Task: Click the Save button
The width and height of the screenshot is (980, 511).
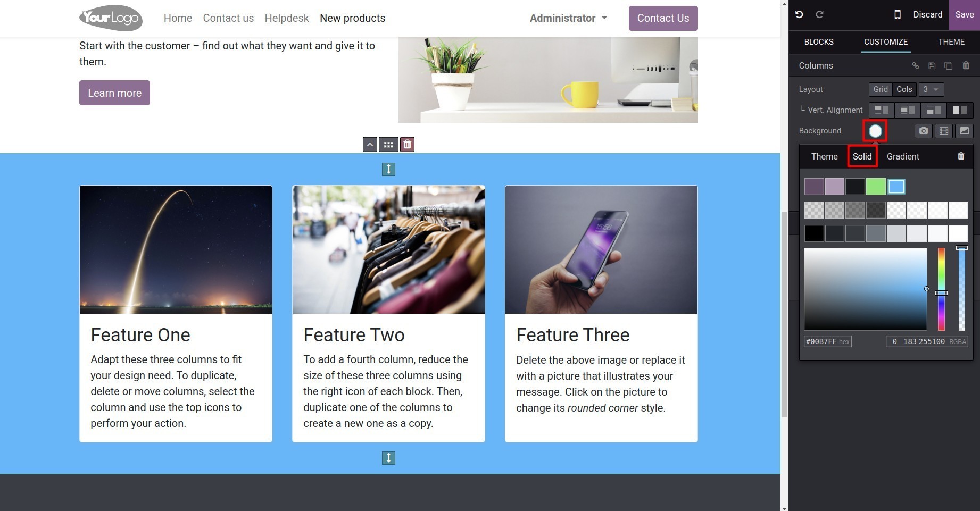Action: (965, 15)
